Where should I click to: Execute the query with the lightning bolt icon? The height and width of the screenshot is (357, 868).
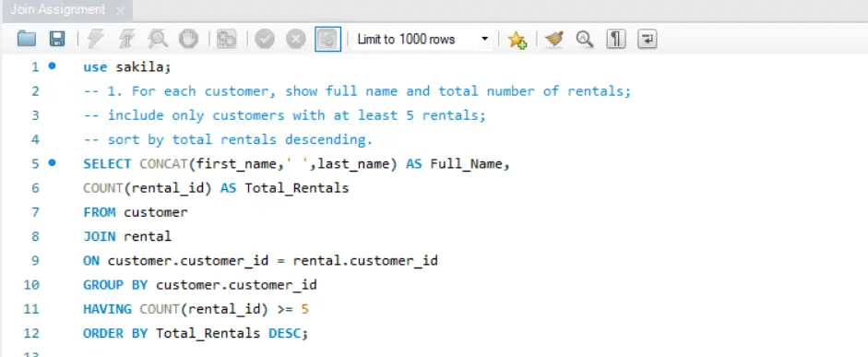click(96, 39)
